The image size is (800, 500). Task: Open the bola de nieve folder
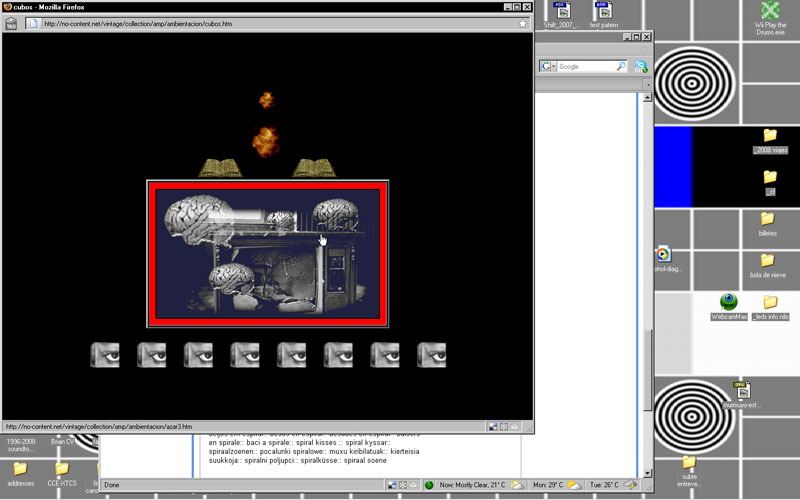(x=768, y=261)
